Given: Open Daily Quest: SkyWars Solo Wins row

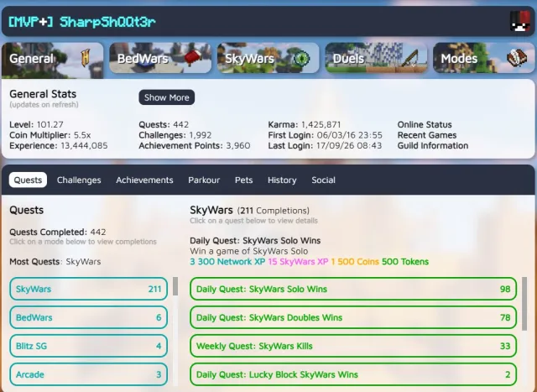Looking at the screenshot, I should click(353, 289).
